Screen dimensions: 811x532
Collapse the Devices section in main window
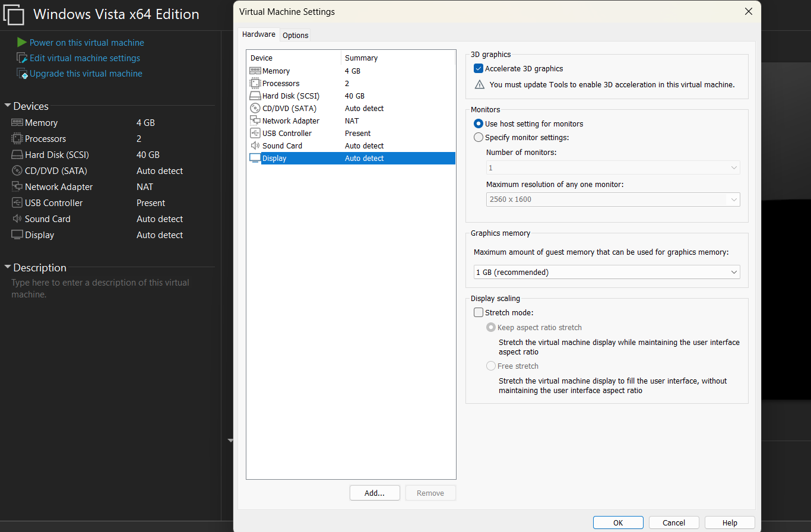click(x=8, y=106)
